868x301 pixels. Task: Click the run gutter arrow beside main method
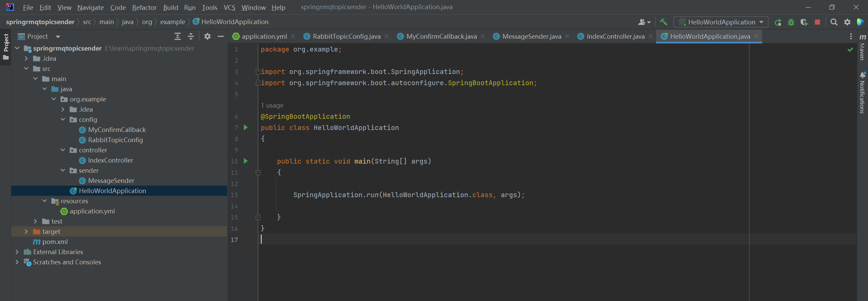tap(246, 161)
